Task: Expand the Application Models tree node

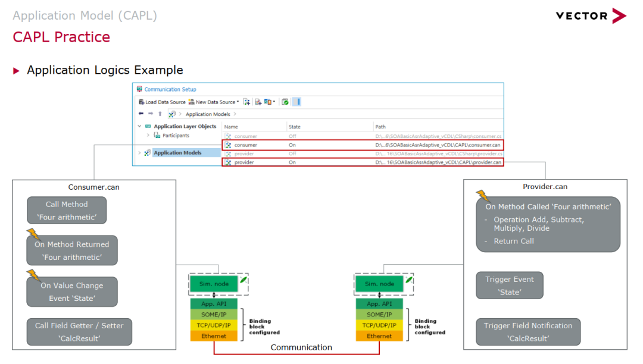Action: (139, 153)
